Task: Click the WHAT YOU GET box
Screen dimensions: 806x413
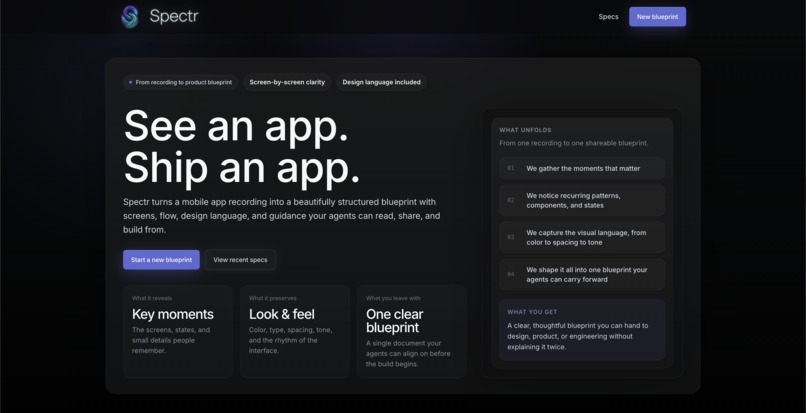Action: coord(582,330)
